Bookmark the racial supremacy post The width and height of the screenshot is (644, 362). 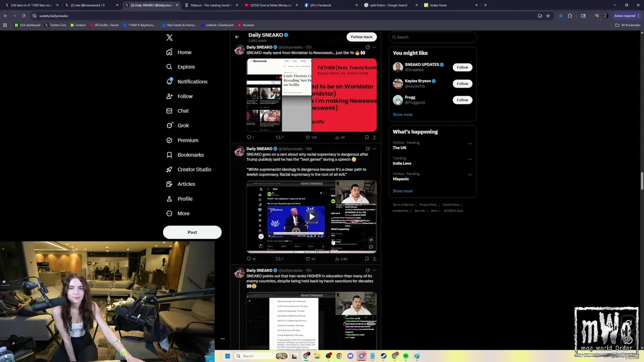pos(367,259)
